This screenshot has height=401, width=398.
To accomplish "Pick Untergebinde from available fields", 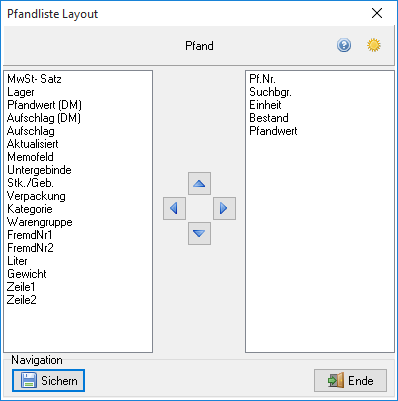I will (39, 170).
